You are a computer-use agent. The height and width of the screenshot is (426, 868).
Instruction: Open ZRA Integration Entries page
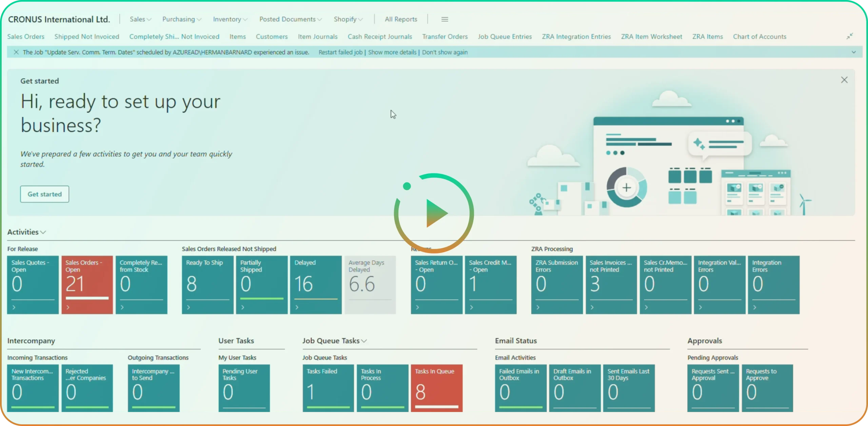[576, 37]
